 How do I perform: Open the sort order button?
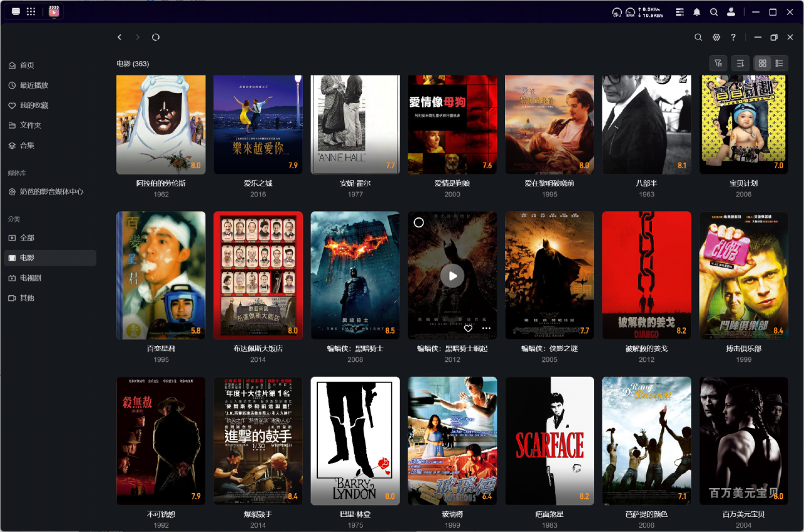point(741,63)
